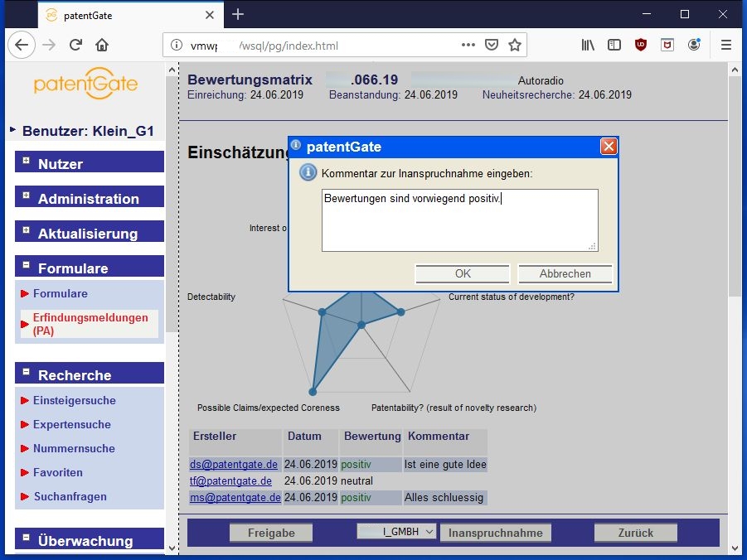Click the sidebar scroll down arrow
This screenshot has height=560, width=747.
click(x=172, y=548)
